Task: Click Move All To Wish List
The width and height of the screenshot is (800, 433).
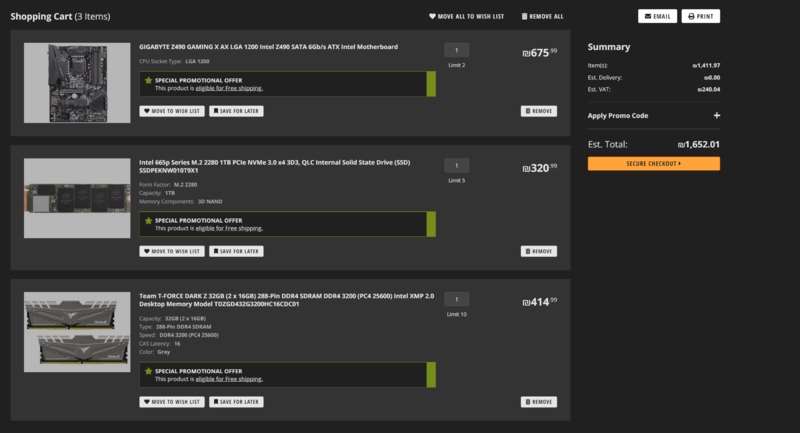Action: click(x=466, y=16)
